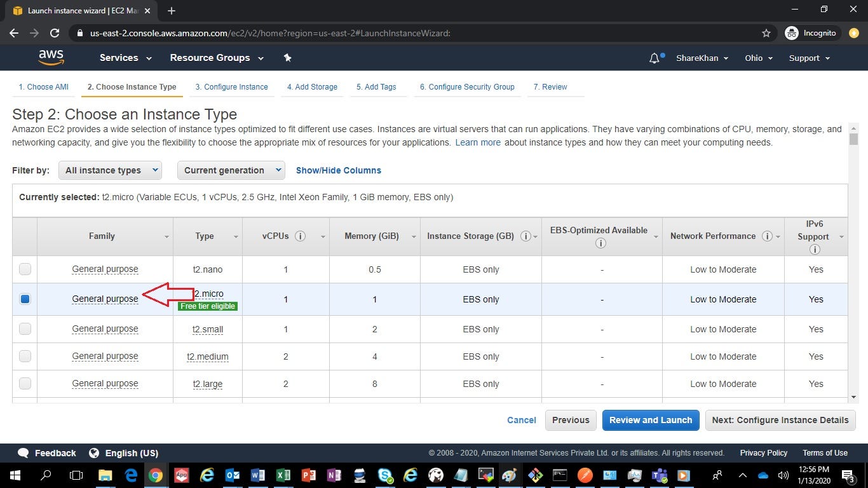Click the AWS home logo
The height and width of the screenshot is (488, 868).
[x=51, y=57]
